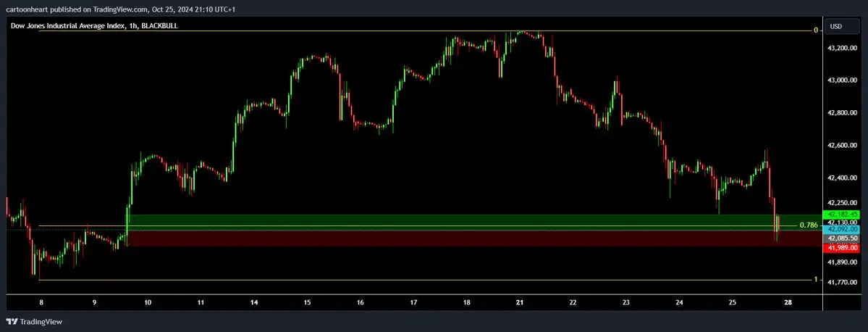Click date 28 on the time axis

tap(787, 302)
